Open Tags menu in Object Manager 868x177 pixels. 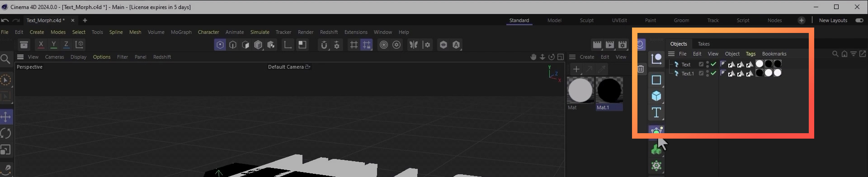[x=750, y=54]
